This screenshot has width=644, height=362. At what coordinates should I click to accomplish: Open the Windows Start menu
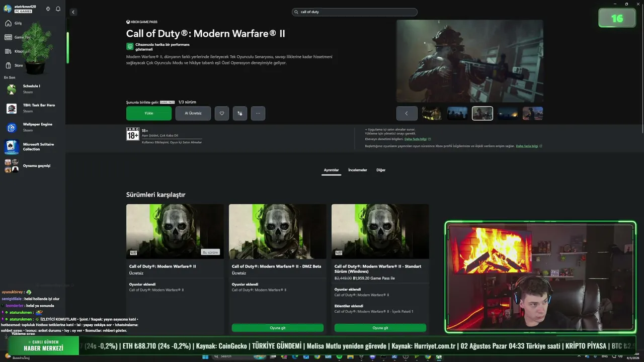coord(205,356)
